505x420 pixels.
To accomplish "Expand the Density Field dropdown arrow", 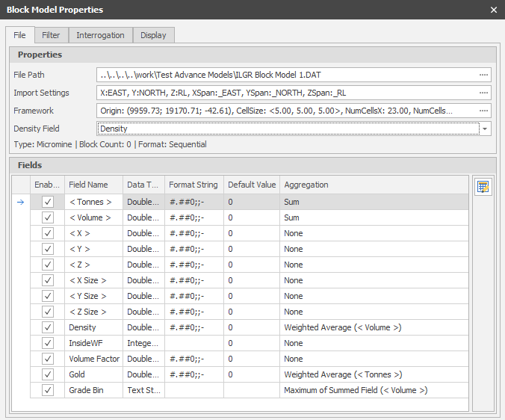I will pos(486,129).
